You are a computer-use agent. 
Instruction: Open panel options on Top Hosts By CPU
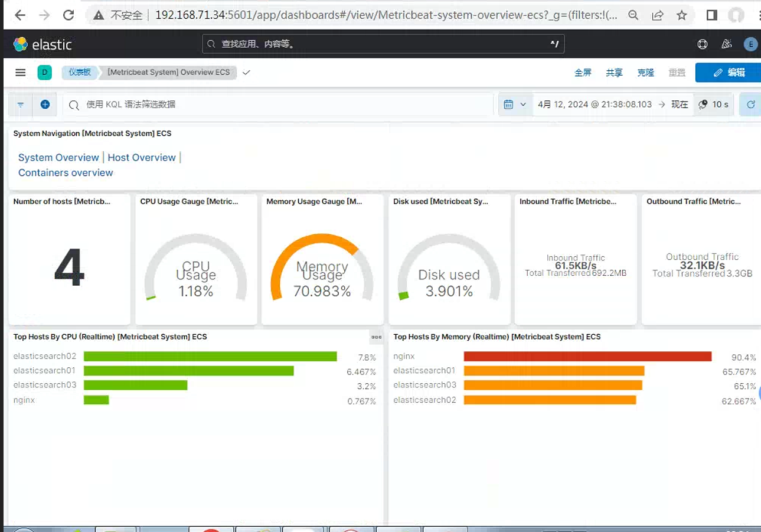pyautogui.click(x=376, y=337)
